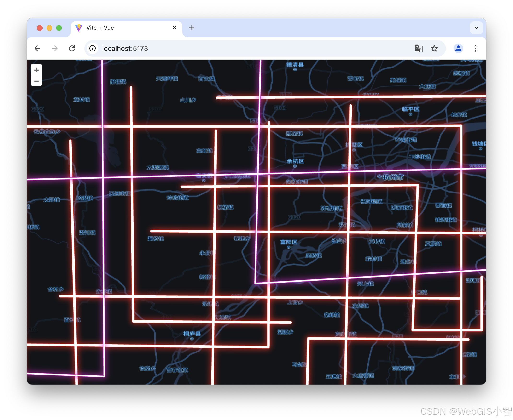Open the Chrome three-dot menu
The height and width of the screenshot is (420, 513).
(x=475, y=48)
